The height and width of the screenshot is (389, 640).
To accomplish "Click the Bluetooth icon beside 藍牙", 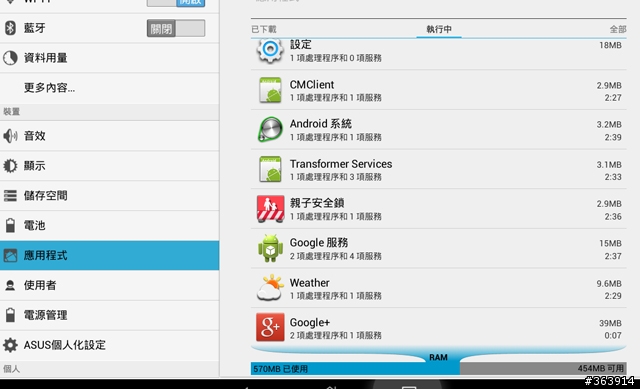I will (10, 28).
